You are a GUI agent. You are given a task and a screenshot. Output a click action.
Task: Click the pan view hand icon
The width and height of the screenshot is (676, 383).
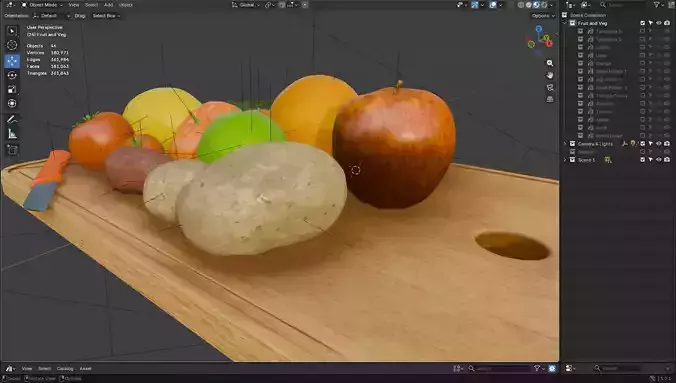click(x=550, y=75)
